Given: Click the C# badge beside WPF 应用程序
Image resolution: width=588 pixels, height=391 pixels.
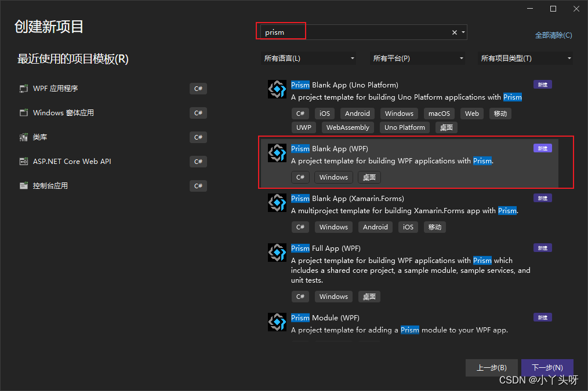Looking at the screenshot, I should 198,89.
